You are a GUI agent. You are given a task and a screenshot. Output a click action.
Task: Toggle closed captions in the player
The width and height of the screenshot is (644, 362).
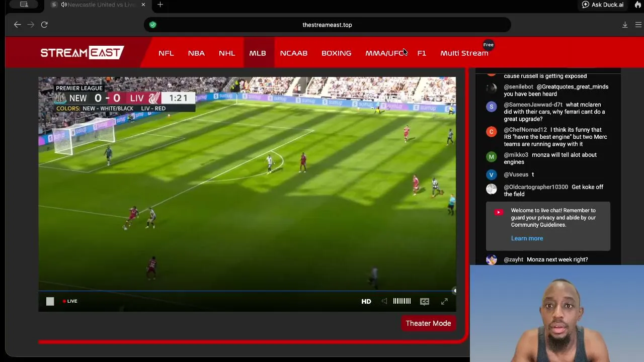(x=425, y=302)
